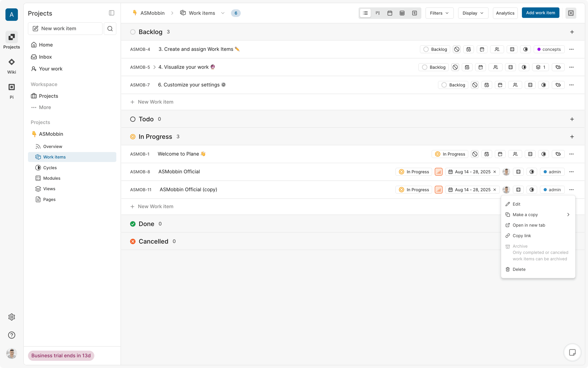This screenshot has height=368, width=588.
Task: Set priority icon for ASMOB-4
Action: click(x=457, y=49)
